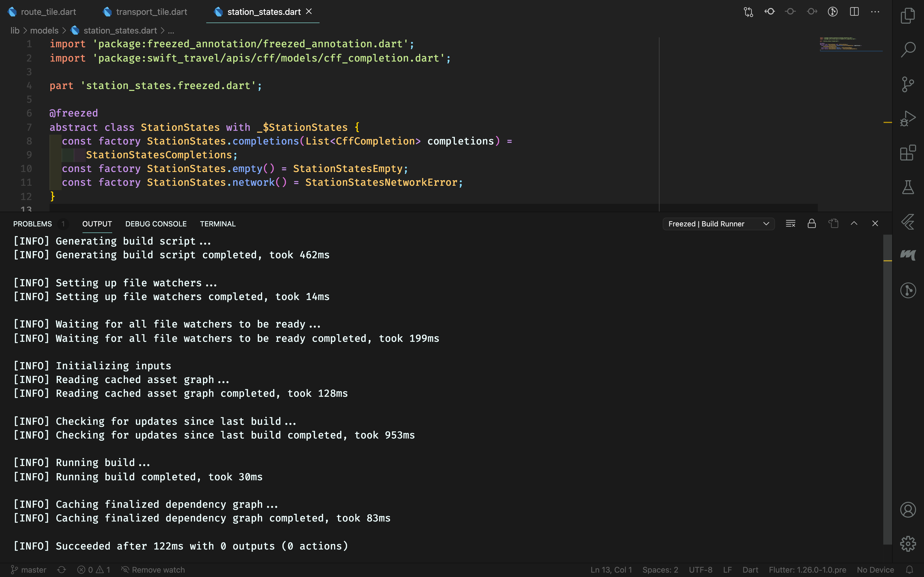
Task: Open the Explorer view in the activity bar
Action: 908,16
